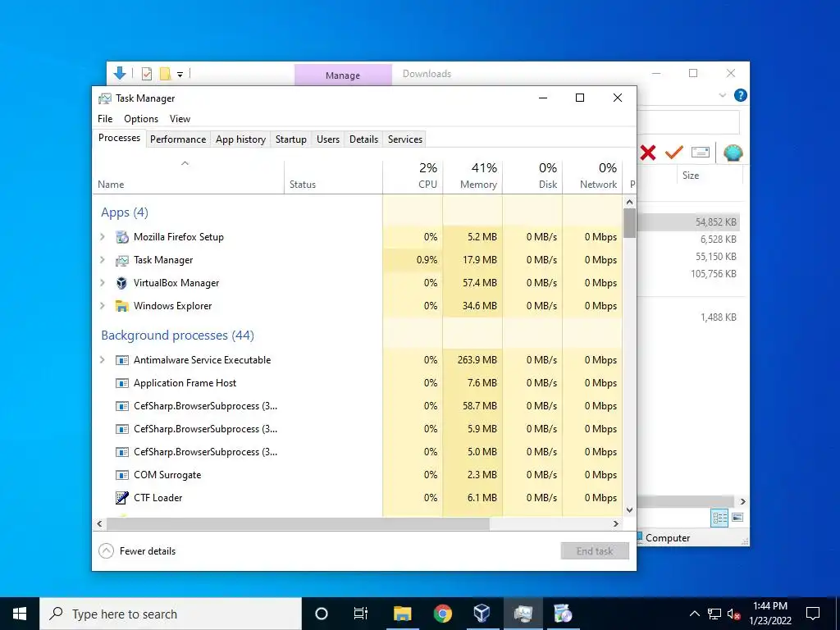Switch Downloads to details view icon
This screenshot has width=840, height=630.
tap(719, 518)
